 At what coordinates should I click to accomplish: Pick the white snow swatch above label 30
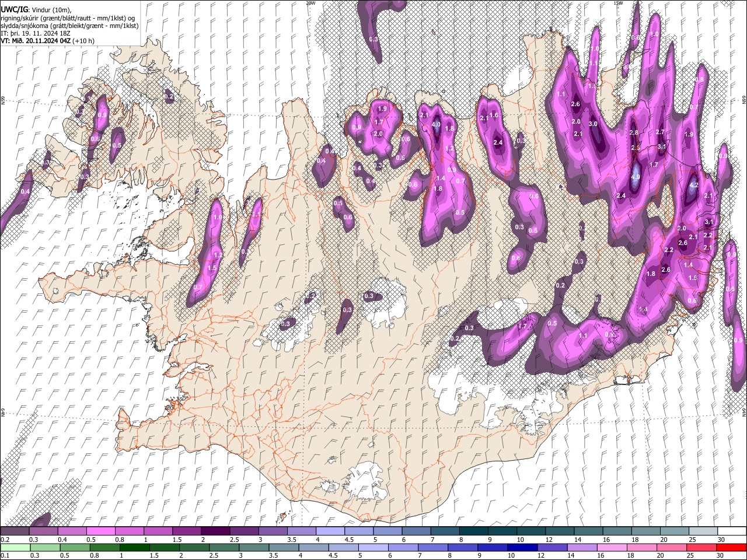[732, 531]
